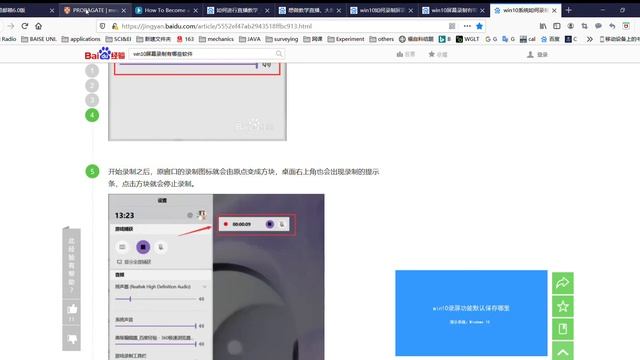The width and height of the screenshot is (640, 360).
Task: Click the red-outlined extension icon at toolbar end
Action: point(626,26)
